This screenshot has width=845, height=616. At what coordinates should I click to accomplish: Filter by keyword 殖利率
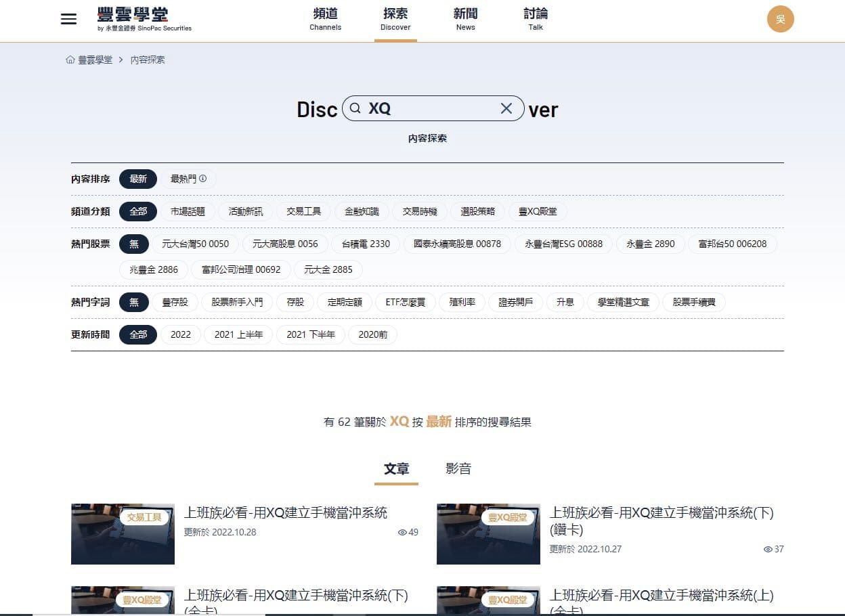point(462,302)
